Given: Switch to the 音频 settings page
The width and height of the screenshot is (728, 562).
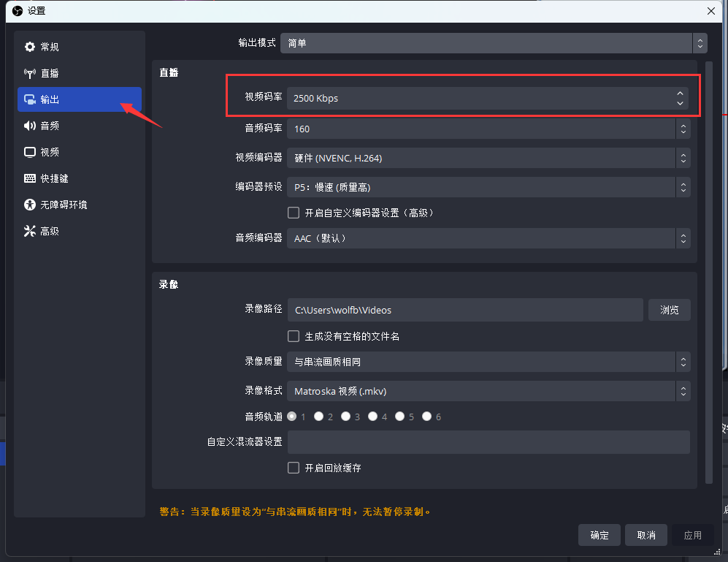Looking at the screenshot, I should click(x=80, y=126).
